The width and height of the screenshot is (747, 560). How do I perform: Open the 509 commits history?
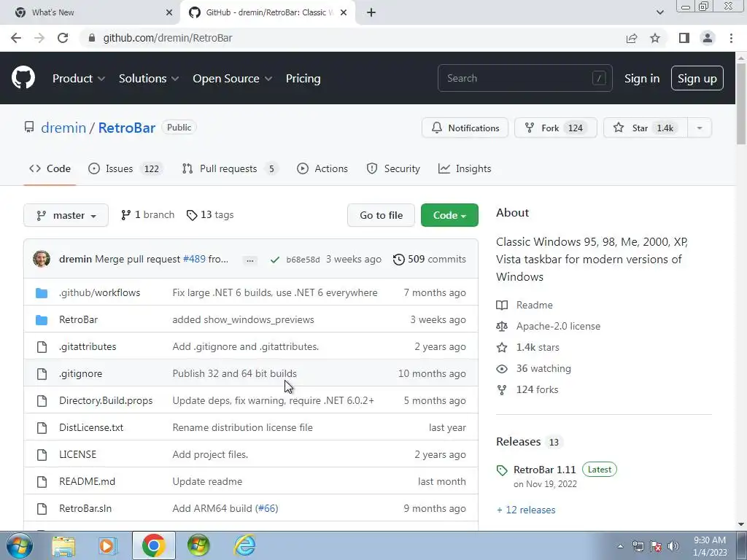pos(429,260)
